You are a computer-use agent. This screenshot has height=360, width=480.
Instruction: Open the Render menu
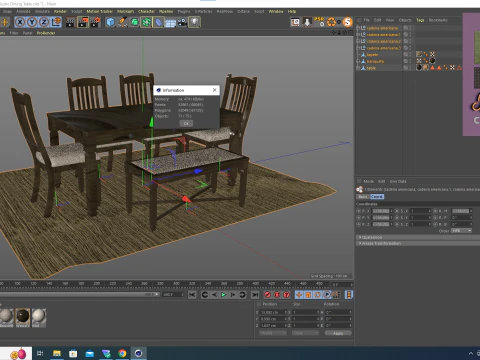coord(60,11)
